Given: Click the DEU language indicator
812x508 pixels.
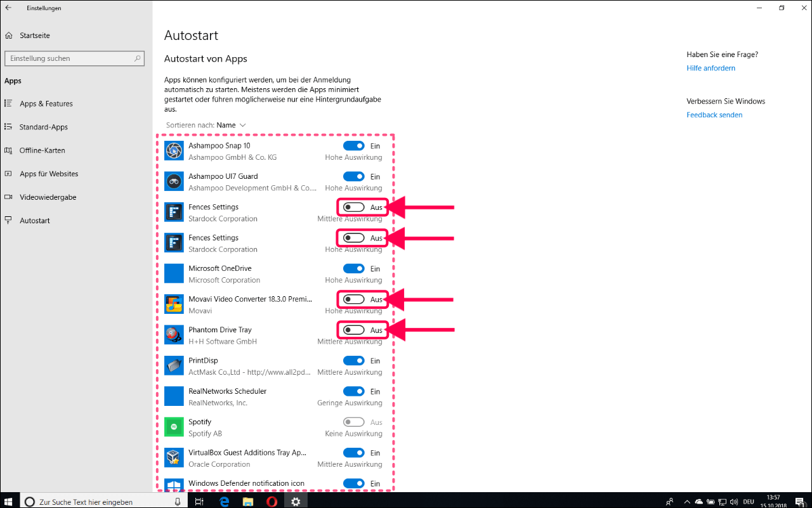Looking at the screenshot, I should click(749, 502).
